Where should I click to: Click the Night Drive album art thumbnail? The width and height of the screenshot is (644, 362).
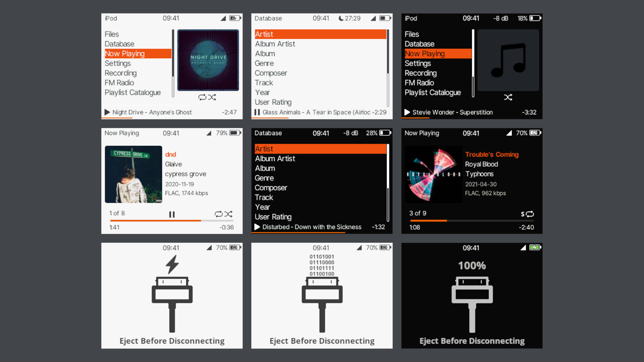208,60
